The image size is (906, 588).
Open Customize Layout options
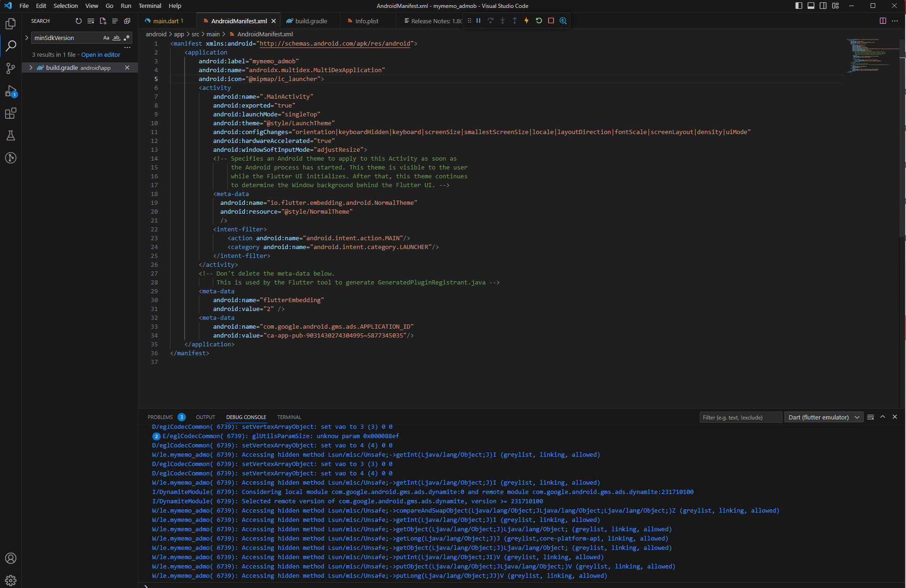(835, 6)
